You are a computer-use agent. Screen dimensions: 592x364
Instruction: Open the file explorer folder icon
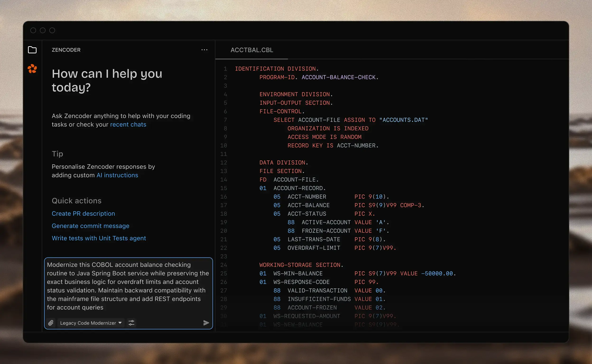tap(32, 50)
